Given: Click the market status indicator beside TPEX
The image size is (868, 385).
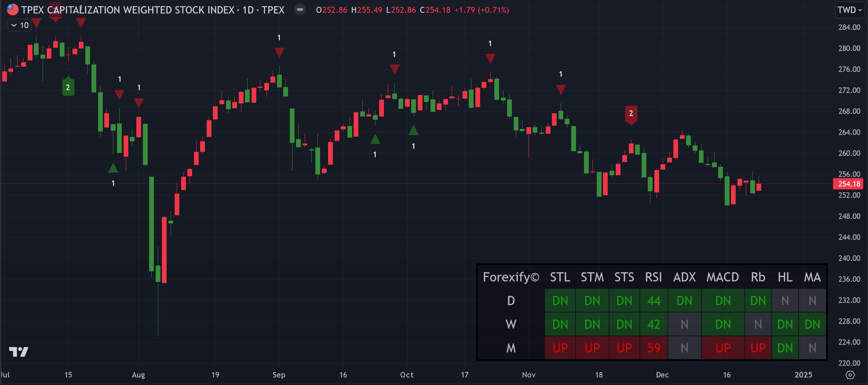Looking at the screenshot, I should click(300, 10).
